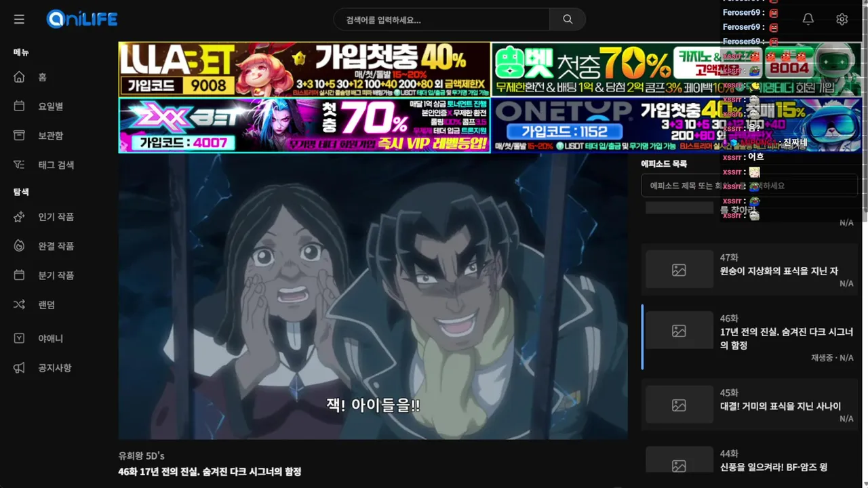The image size is (868, 488).
Task: Play episode 45화 from the list
Action: [x=749, y=405]
